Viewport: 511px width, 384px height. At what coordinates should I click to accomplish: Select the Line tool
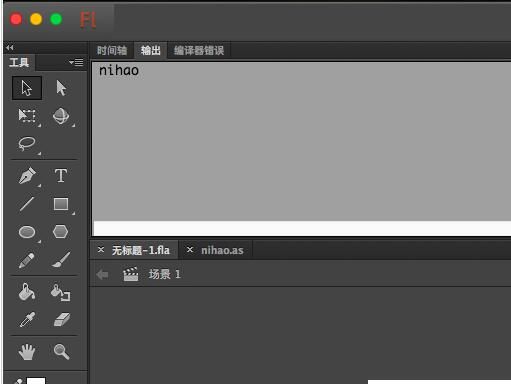[x=27, y=204]
